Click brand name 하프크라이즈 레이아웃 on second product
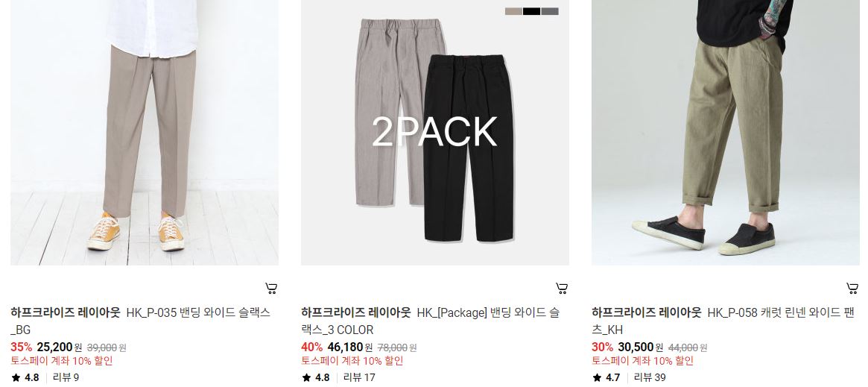 pyautogui.click(x=356, y=313)
